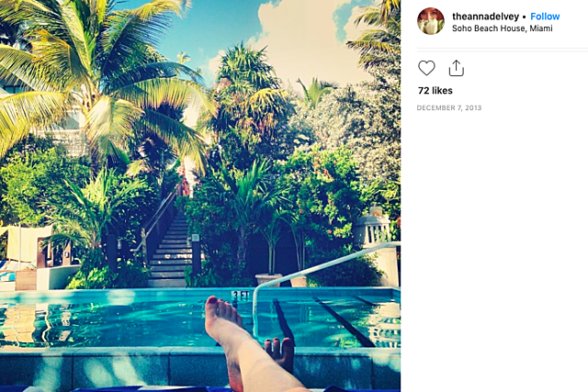Click the 3 FT pool depth marker

(241, 296)
